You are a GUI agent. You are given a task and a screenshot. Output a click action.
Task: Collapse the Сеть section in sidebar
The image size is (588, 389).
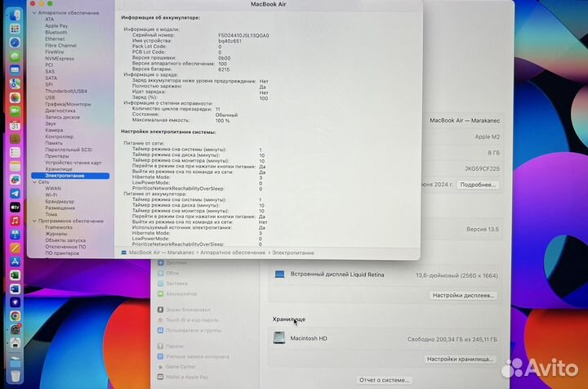pyautogui.click(x=34, y=182)
